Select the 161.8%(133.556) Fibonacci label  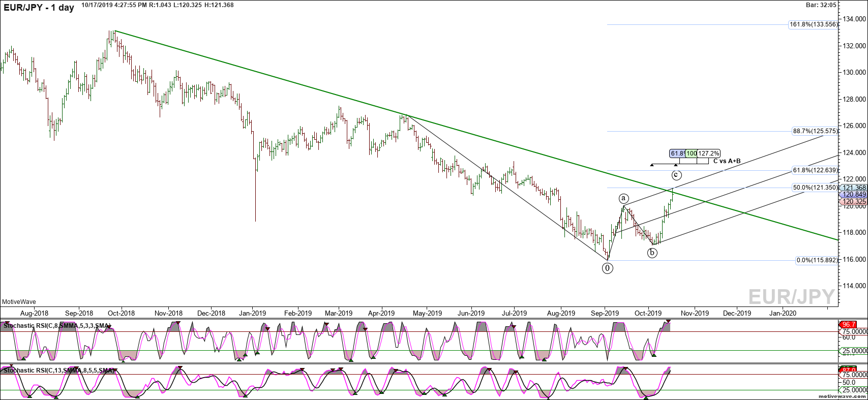pos(813,24)
